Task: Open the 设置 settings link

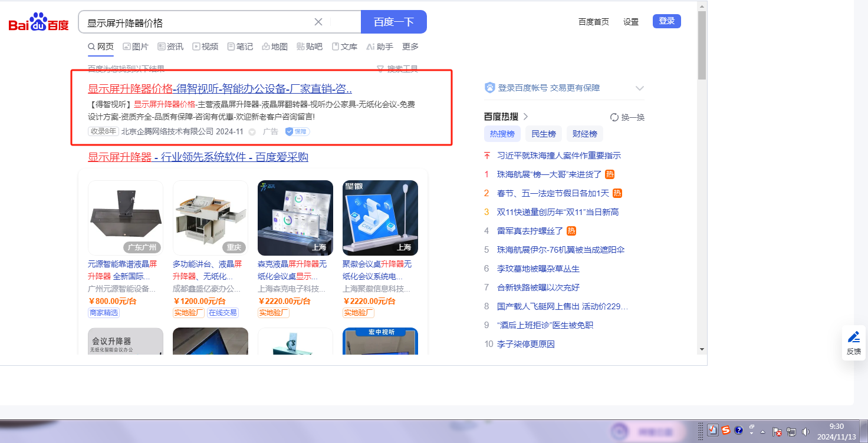Action: point(631,22)
